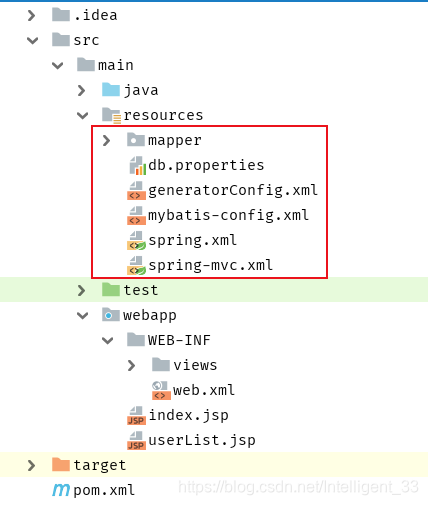Expand the .idea folder chevron

pyautogui.click(x=32, y=15)
